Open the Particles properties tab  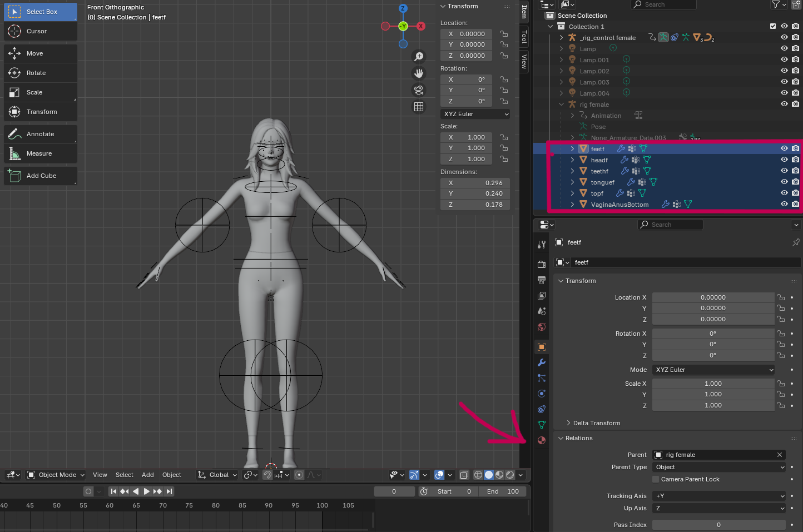coord(542,378)
